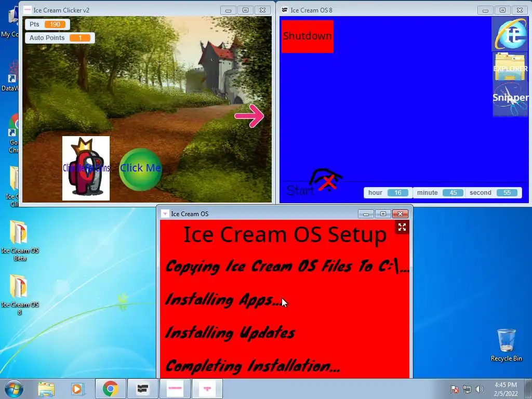Open the Internet Explorer icon in Ice Cream OS 8
532x399 pixels.
(510, 35)
